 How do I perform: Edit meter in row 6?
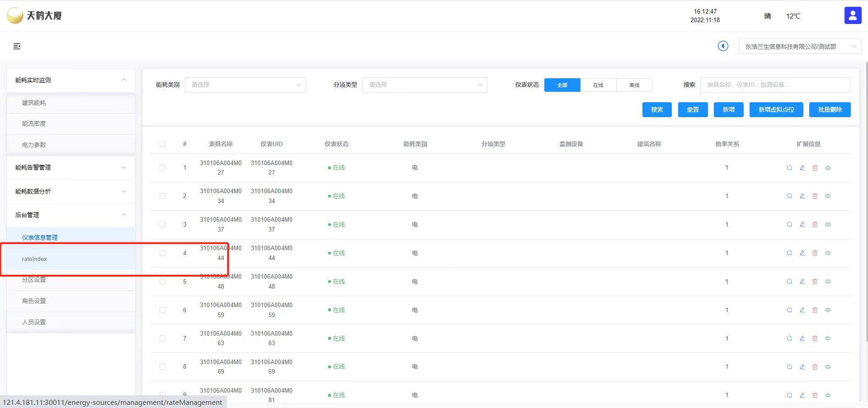802,310
